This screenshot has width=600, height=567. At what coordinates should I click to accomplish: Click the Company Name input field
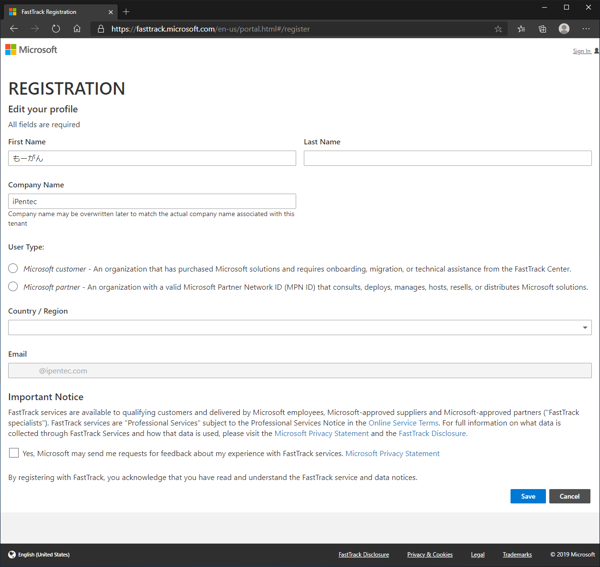click(152, 201)
